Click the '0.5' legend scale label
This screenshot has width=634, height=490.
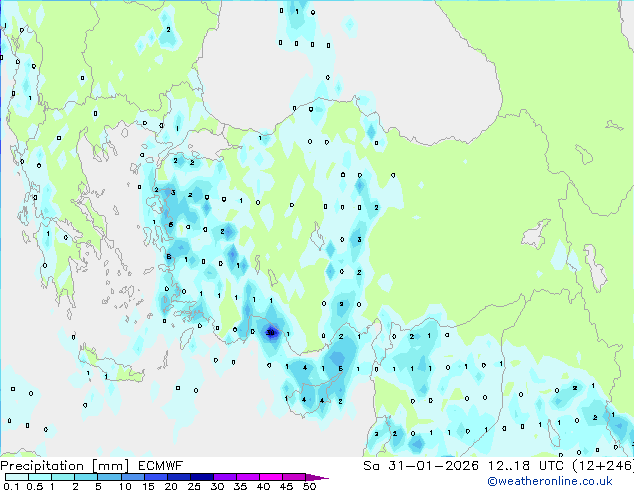(x=34, y=486)
